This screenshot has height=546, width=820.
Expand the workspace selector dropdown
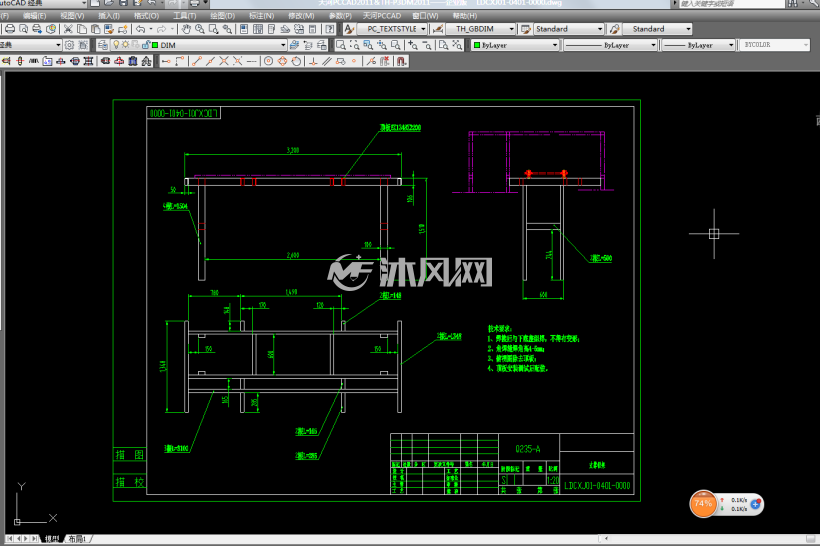tap(59, 45)
